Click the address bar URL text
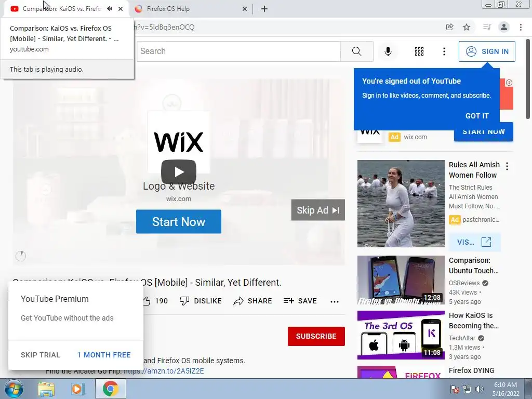Viewport: 532px width, 399px height. tap(165, 27)
